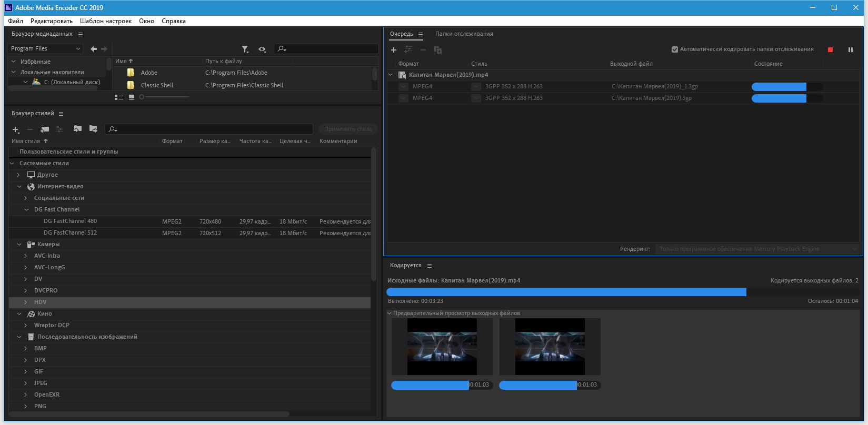Viewport: 868px width, 425px height.
Task: Adjust the Media Browser thumbnail zoom slider
Action: pyautogui.click(x=164, y=97)
